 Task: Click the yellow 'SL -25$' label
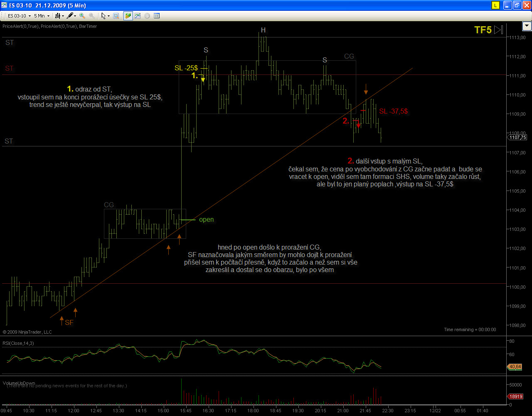(x=186, y=68)
